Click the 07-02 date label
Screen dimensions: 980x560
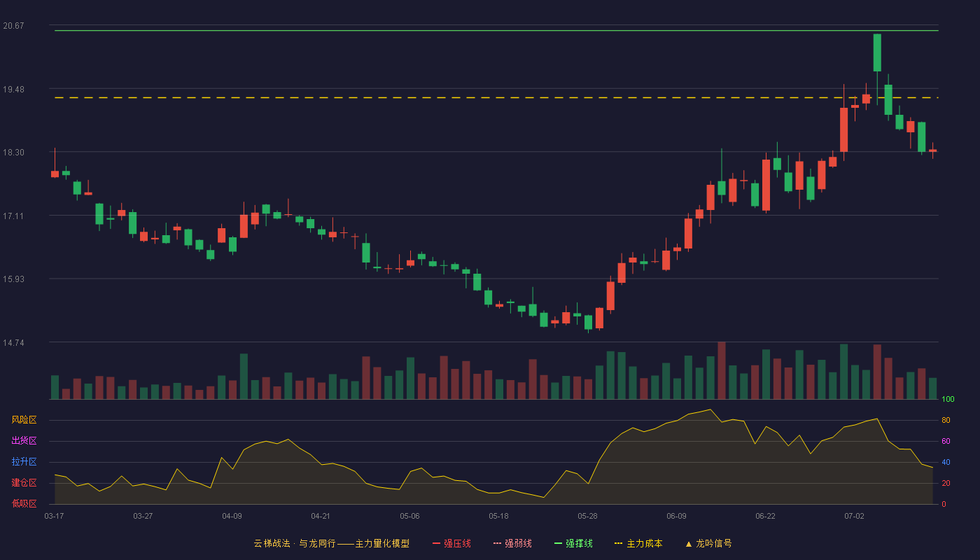[854, 516]
